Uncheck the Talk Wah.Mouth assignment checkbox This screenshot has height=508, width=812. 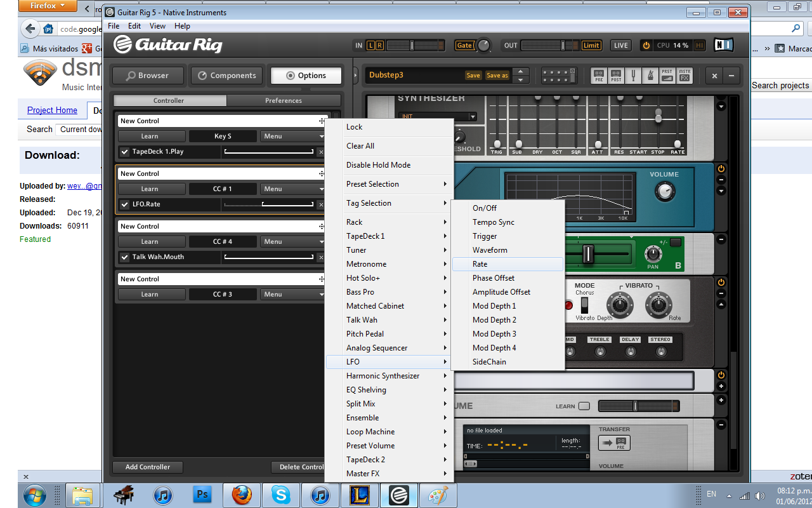coord(125,257)
